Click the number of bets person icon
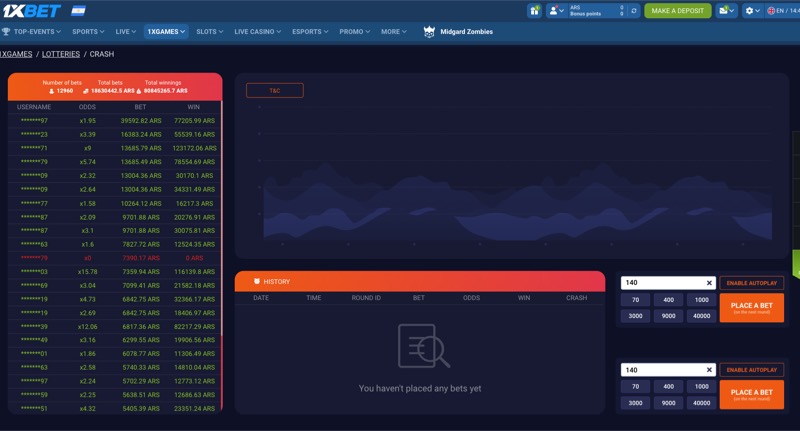This screenshot has height=431, width=800. [52, 91]
